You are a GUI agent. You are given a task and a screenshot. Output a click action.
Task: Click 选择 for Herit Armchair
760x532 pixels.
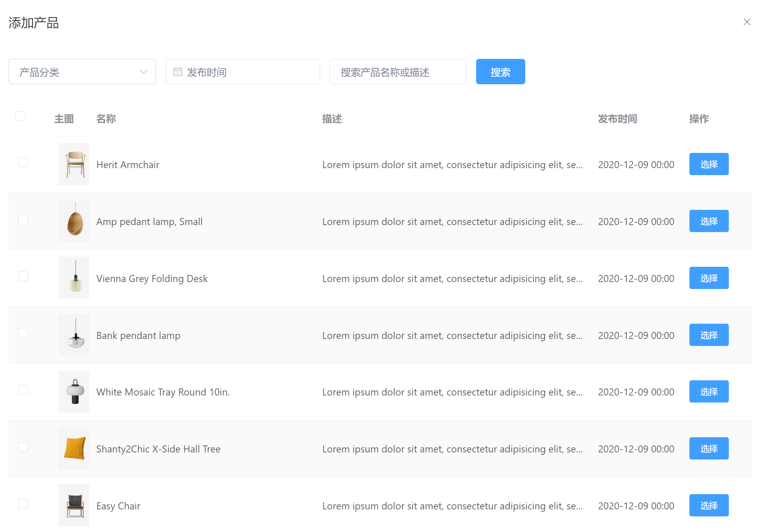tap(709, 164)
